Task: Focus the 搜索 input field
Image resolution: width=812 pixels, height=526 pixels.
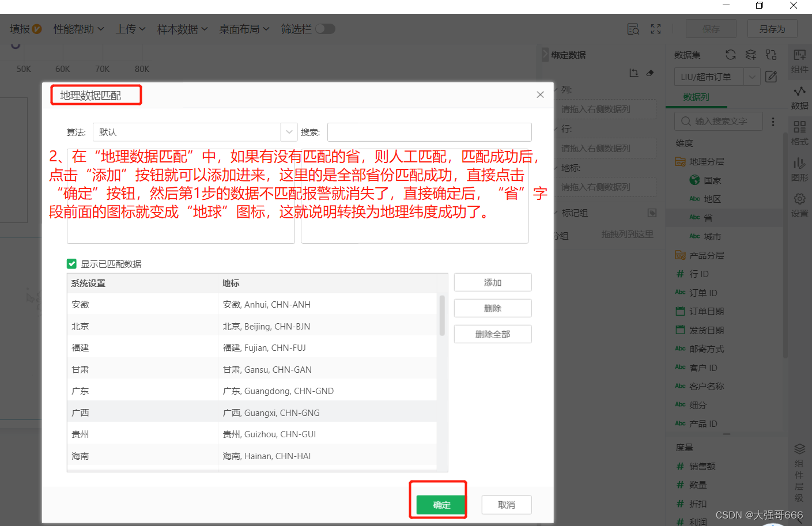Action: tap(429, 132)
